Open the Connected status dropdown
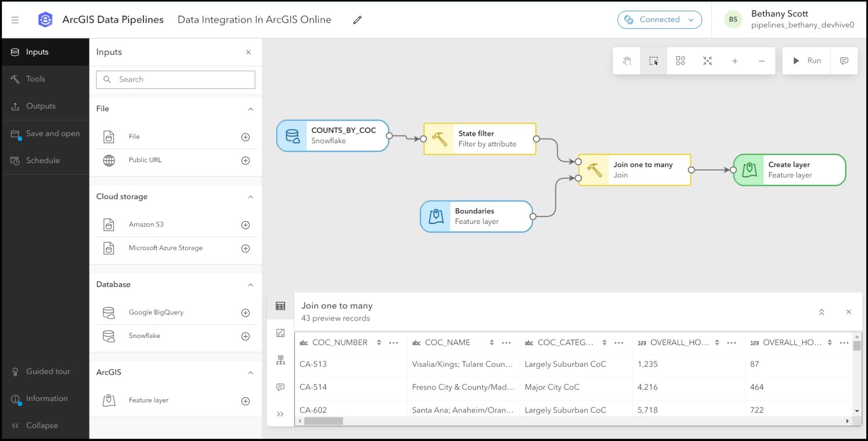This screenshot has height=441, width=868. coord(660,20)
